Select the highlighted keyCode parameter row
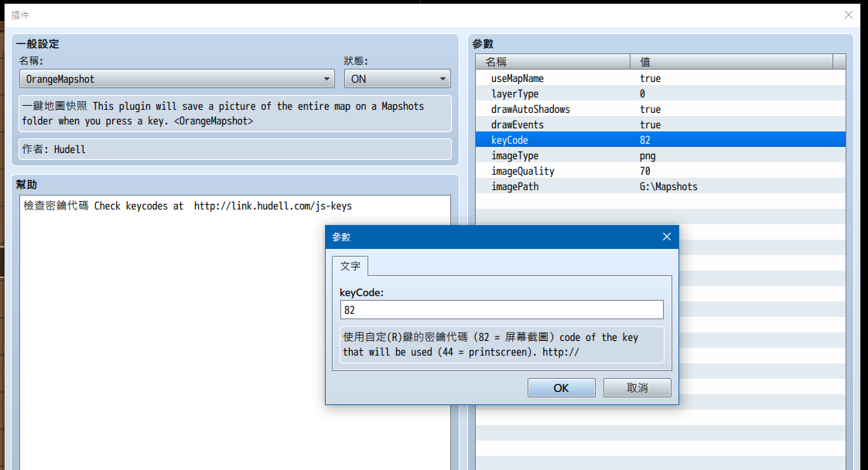The width and height of the screenshot is (868, 470). click(661, 141)
